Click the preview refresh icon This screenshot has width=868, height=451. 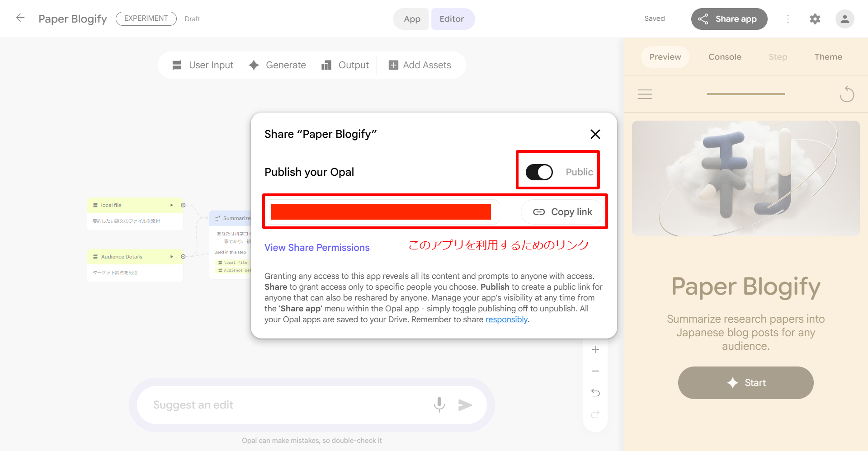coord(846,94)
